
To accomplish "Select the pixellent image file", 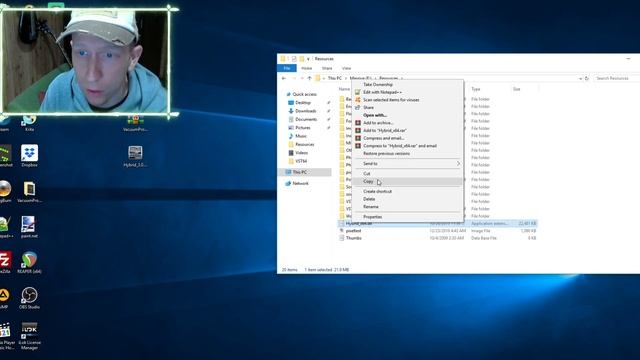I will (x=353, y=231).
